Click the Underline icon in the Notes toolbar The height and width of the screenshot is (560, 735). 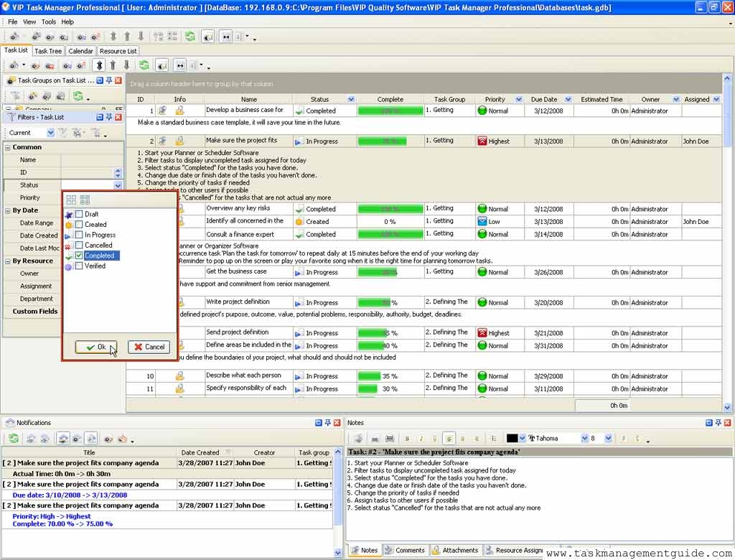pyautogui.click(x=434, y=439)
